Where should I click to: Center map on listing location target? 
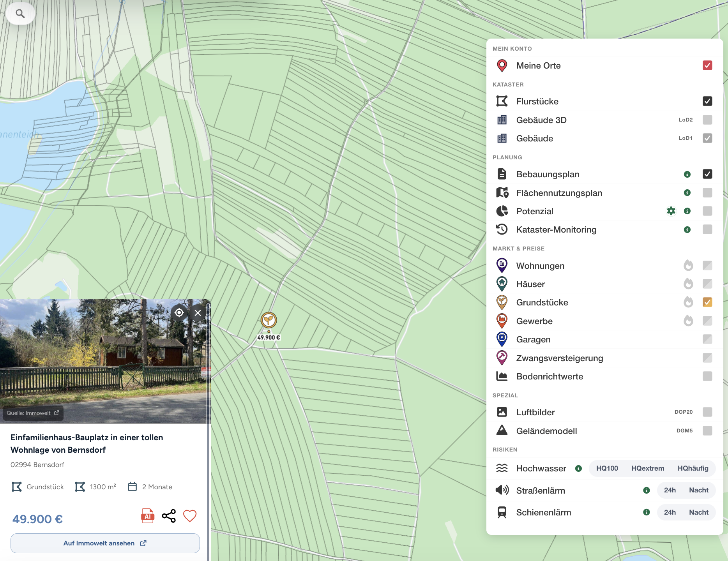(179, 313)
